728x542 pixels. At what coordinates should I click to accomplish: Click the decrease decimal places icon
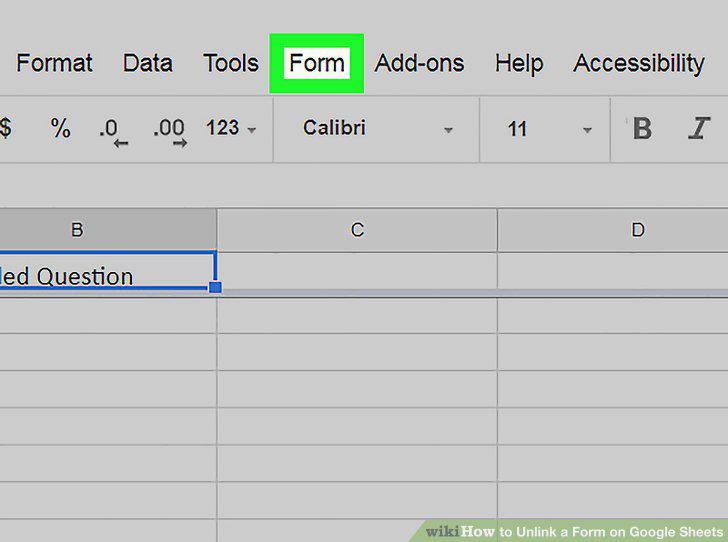coord(113,132)
